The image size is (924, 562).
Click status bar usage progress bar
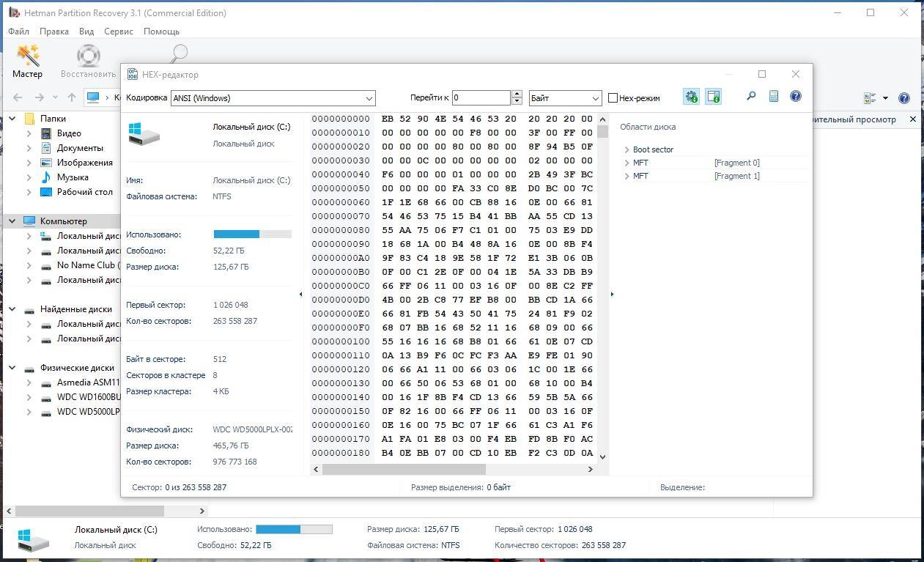click(x=294, y=529)
